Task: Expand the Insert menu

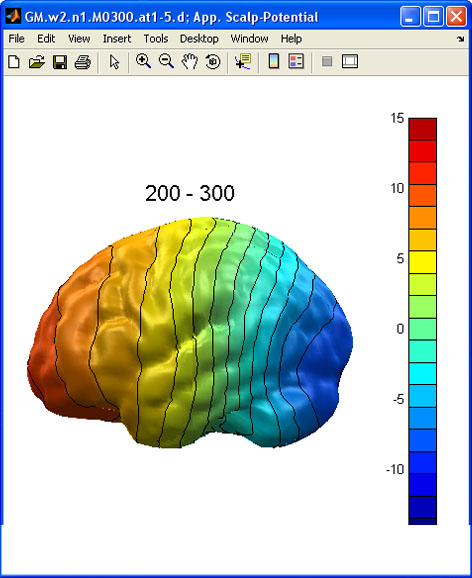Action: point(117,39)
